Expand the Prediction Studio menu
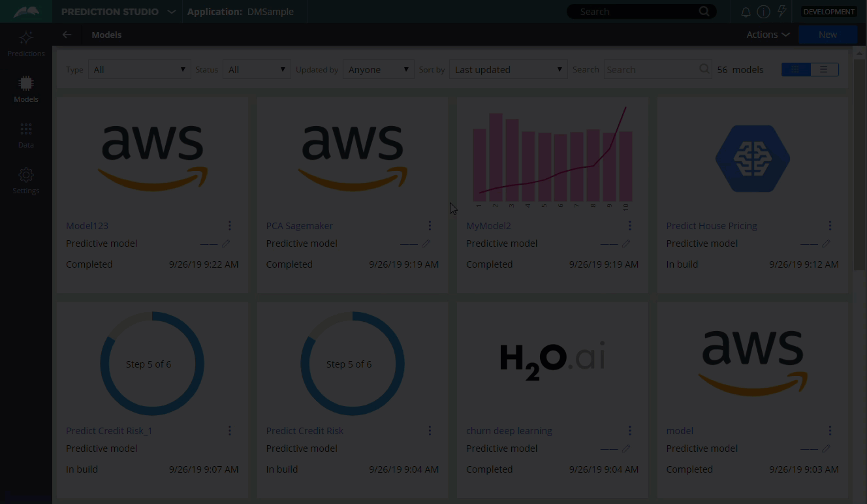 pyautogui.click(x=171, y=12)
